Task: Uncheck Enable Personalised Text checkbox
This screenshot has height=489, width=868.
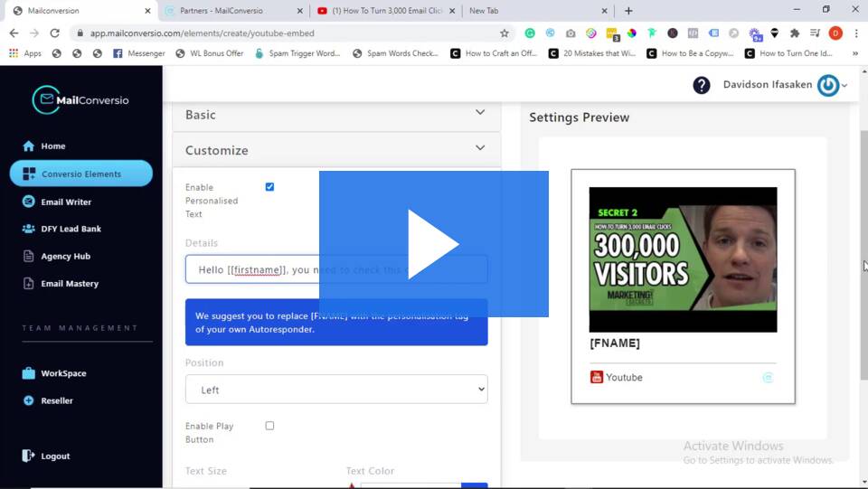Action: 269,187
